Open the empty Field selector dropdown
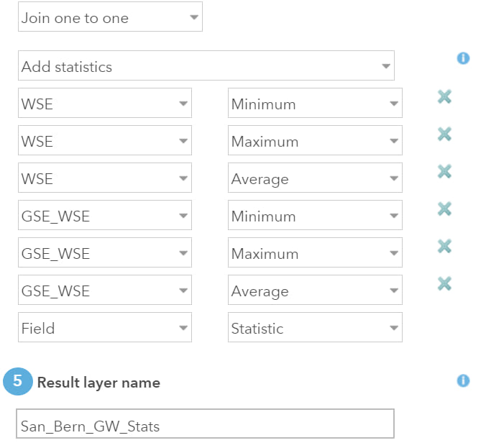The width and height of the screenshot is (486, 448). pos(104,328)
